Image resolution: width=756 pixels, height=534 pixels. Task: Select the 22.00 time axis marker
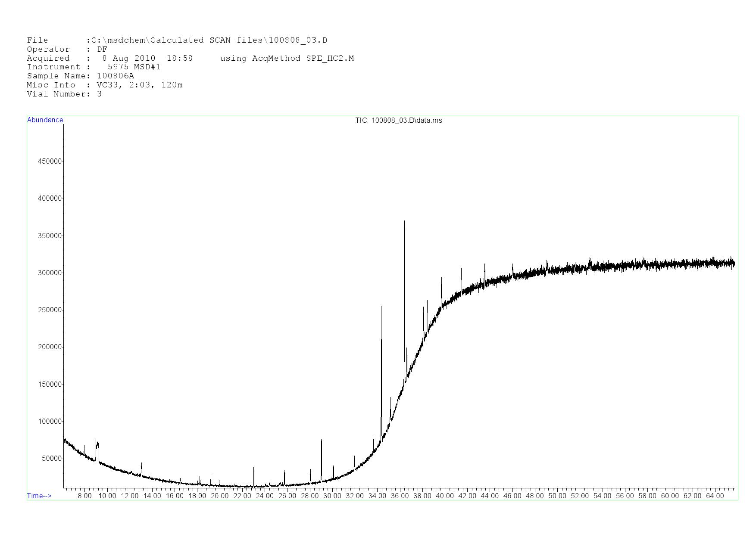pyautogui.click(x=242, y=496)
